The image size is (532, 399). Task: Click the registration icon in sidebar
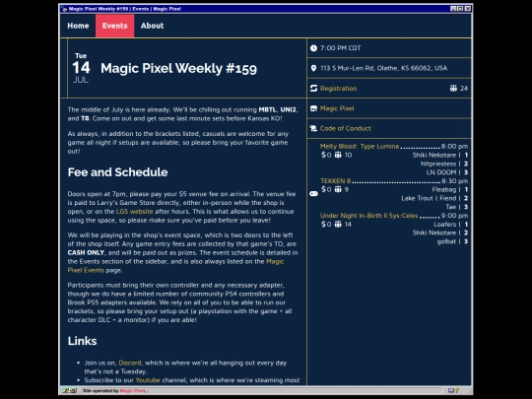coord(313,89)
